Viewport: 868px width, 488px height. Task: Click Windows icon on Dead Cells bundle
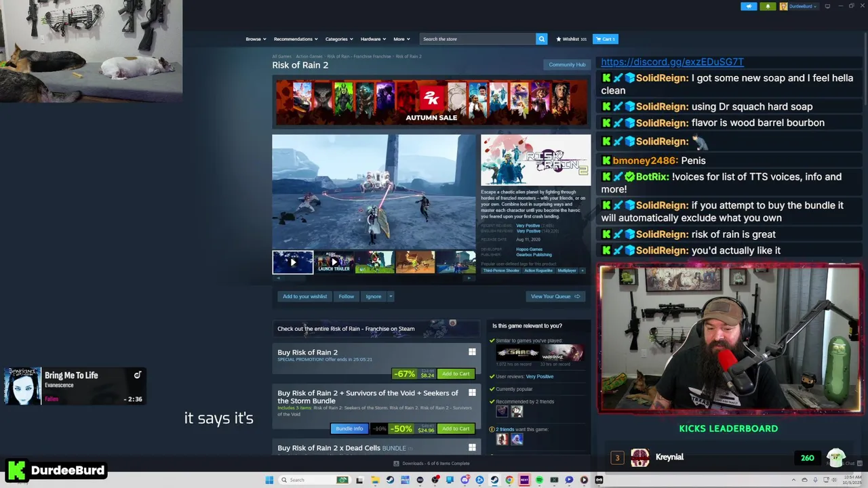[472, 447]
